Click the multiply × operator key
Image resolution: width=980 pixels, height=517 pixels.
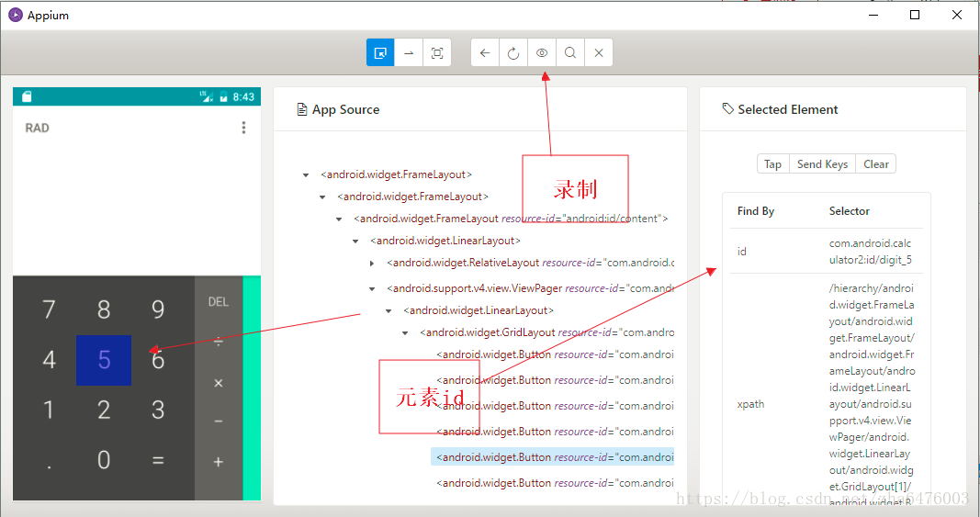point(218,383)
